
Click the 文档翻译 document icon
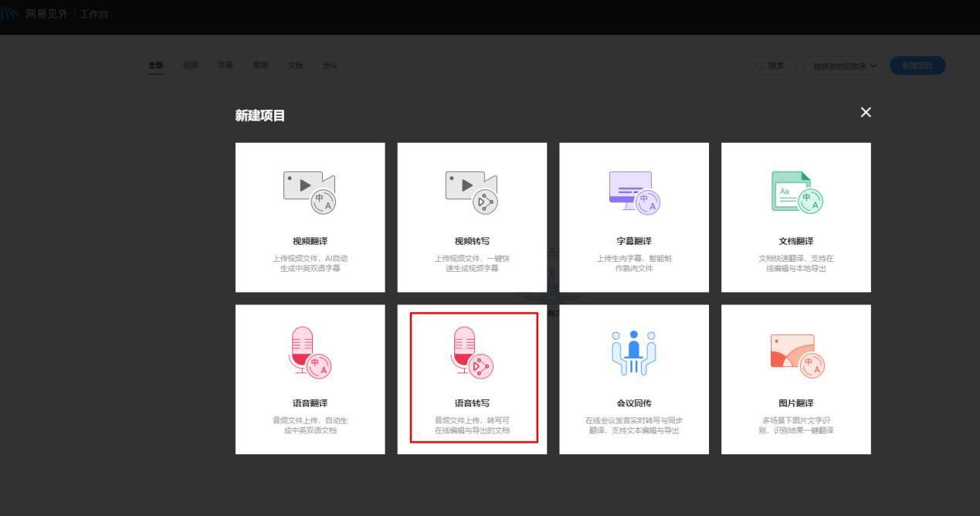796,192
